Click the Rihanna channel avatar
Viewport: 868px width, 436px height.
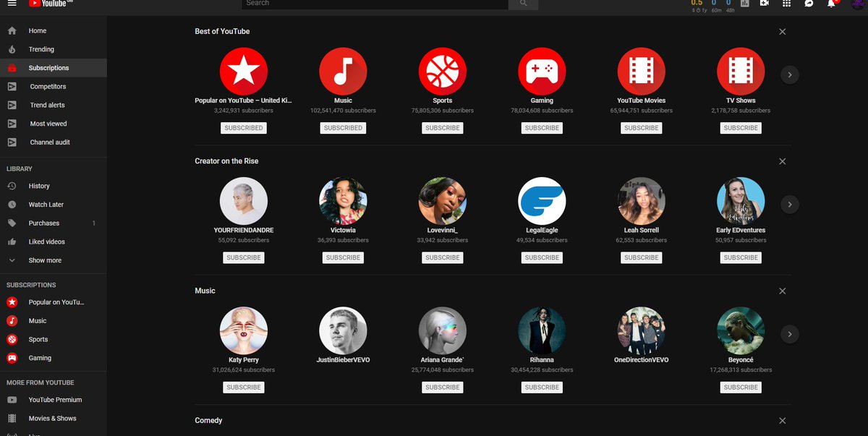[542, 330]
